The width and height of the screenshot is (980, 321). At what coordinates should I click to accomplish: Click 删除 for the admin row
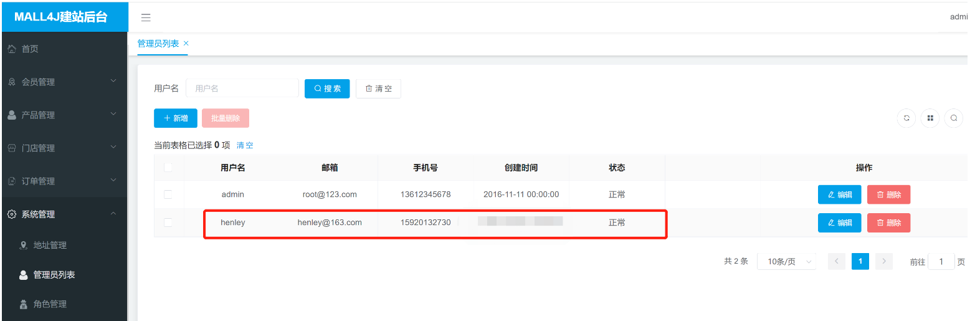(888, 194)
